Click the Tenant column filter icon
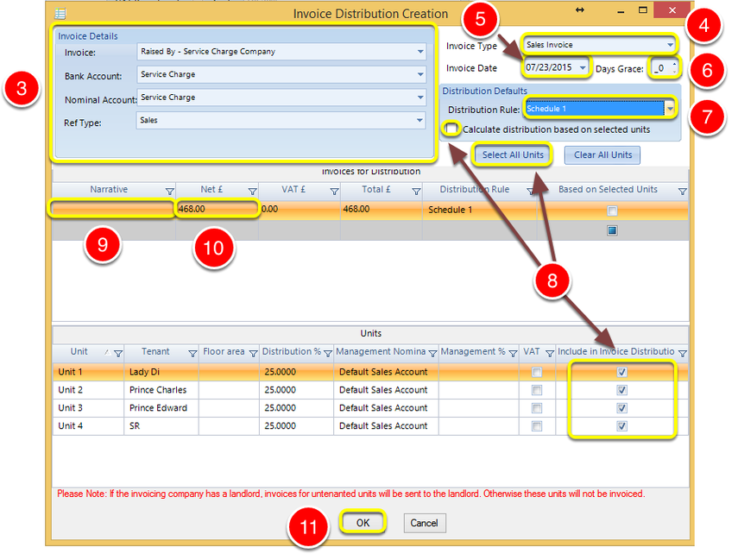This screenshot has height=560, width=738. click(192, 354)
